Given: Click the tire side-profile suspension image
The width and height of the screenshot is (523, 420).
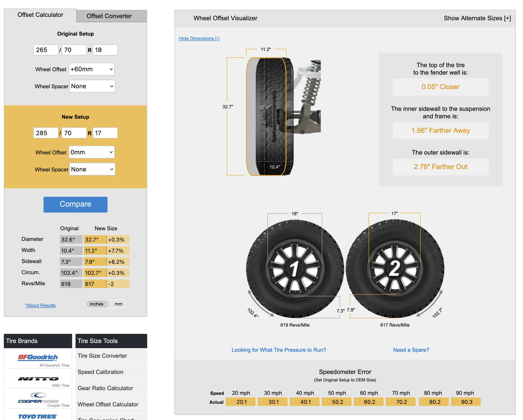Looking at the screenshot, I should coord(283,117).
